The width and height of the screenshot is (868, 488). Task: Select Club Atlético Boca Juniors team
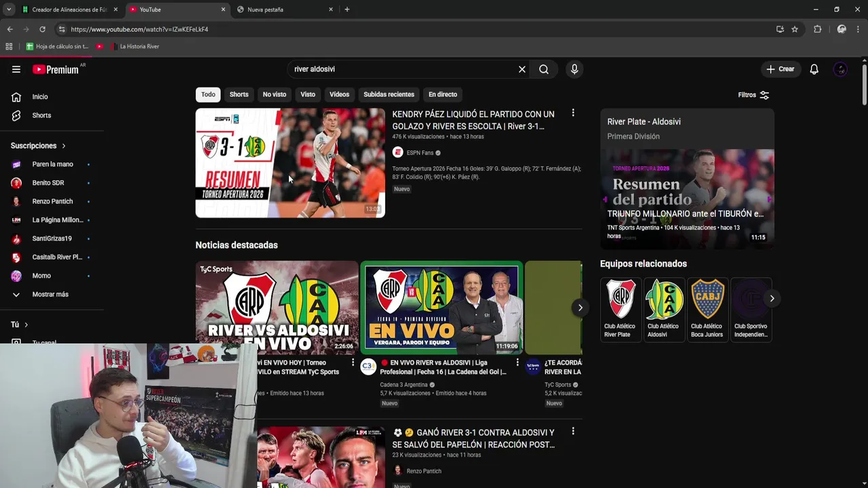[x=707, y=309]
